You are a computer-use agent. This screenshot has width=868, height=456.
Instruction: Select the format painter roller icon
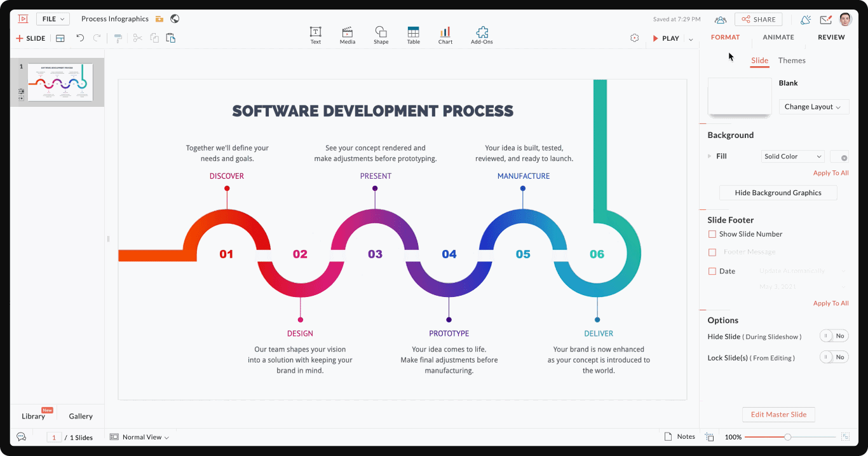point(118,38)
